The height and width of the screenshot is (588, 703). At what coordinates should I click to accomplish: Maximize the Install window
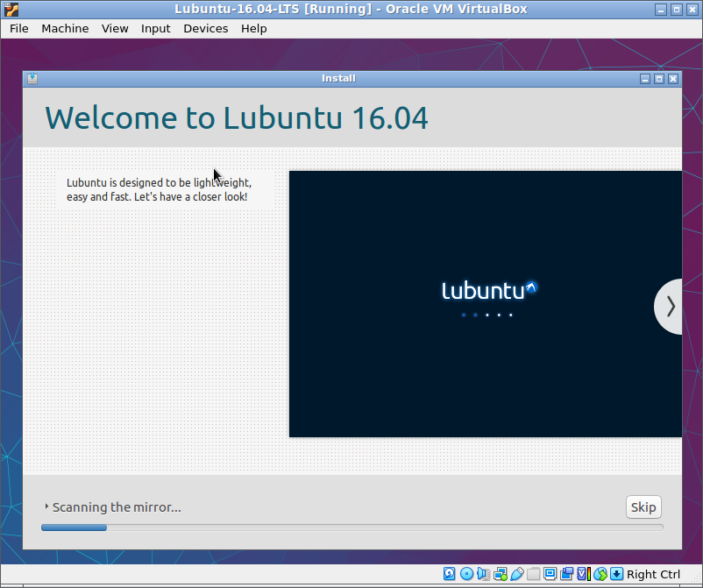[659, 79]
